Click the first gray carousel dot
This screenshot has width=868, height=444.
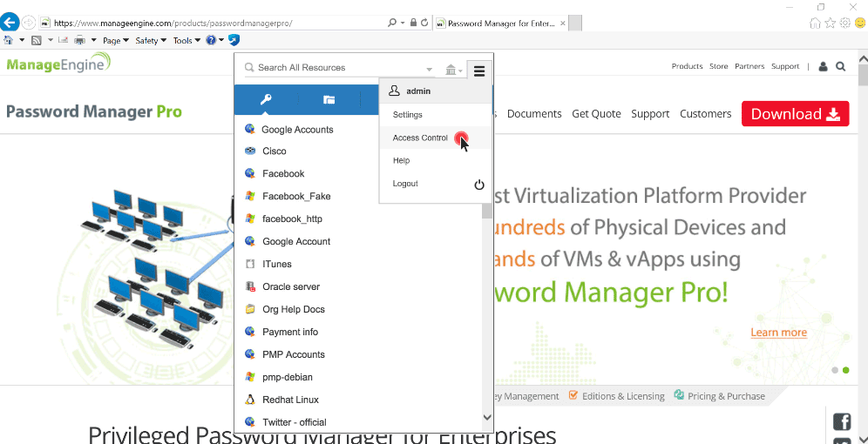(x=835, y=371)
